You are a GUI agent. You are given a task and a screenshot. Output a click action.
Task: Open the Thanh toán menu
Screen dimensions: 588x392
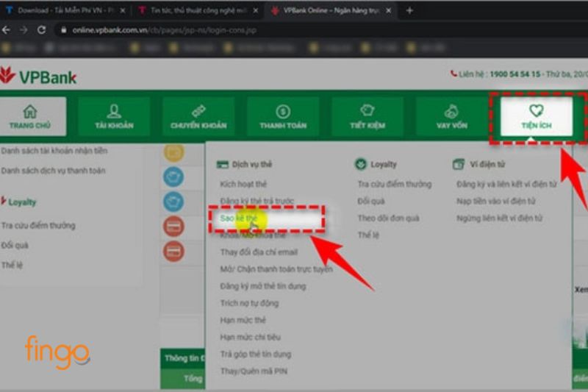coord(283,117)
